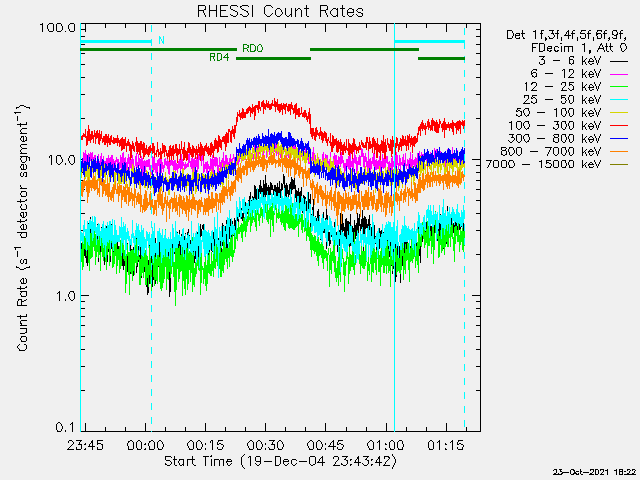The image size is (640, 480).
Task: Click the cyan N interval label
Action: (x=161, y=40)
